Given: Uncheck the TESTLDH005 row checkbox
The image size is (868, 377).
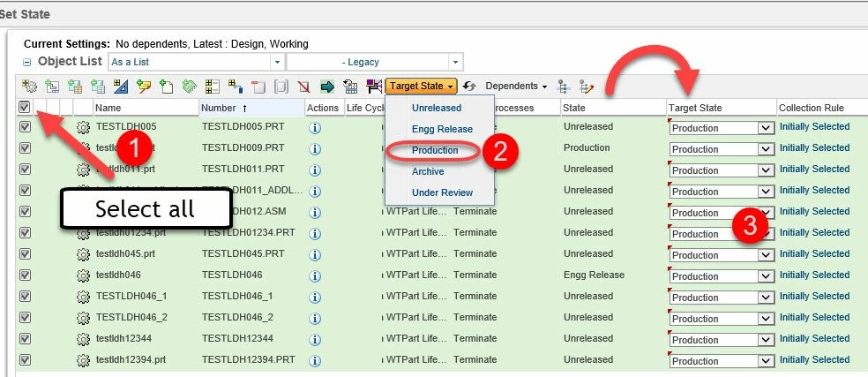Looking at the screenshot, I should (x=25, y=127).
